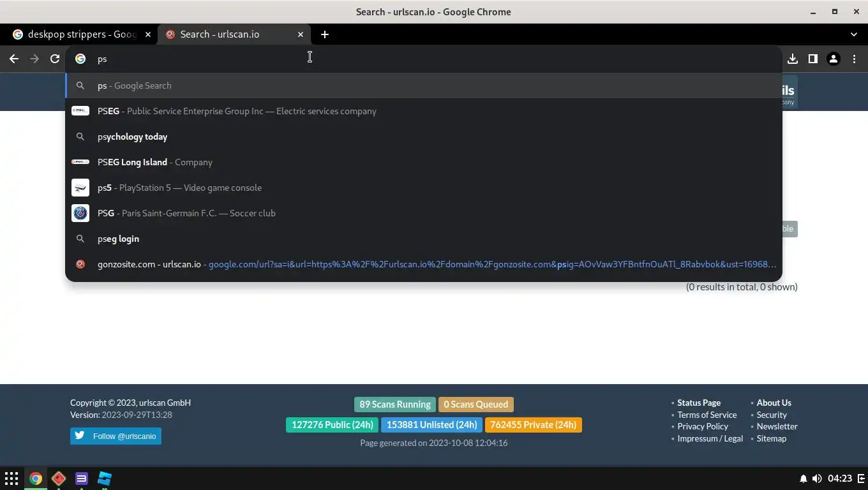This screenshot has height=490, width=868.
Task: Click the browser forward arrow
Action: tap(34, 59)
